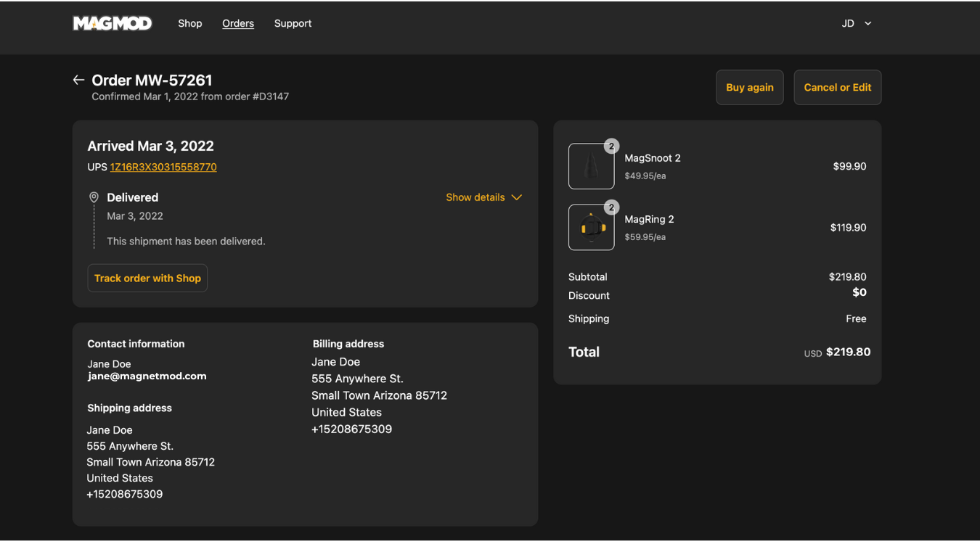Expand Show details for the shipment
980x544 pixels.
click(x=484, y=197)
